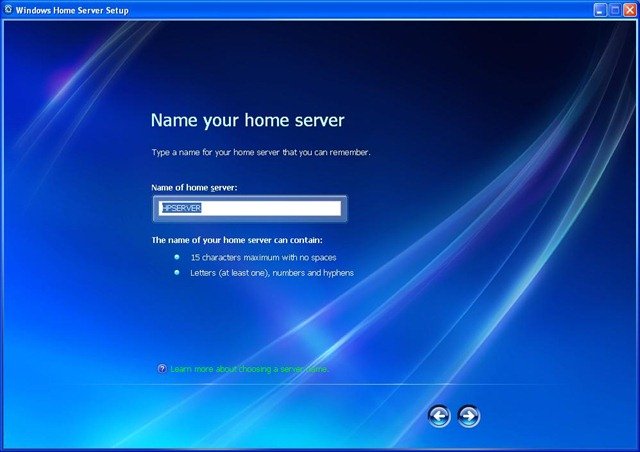The height and width of the screenshot is (452, 640).
Task: Click the maximize button in title bar
Action: tap(615, 10)
